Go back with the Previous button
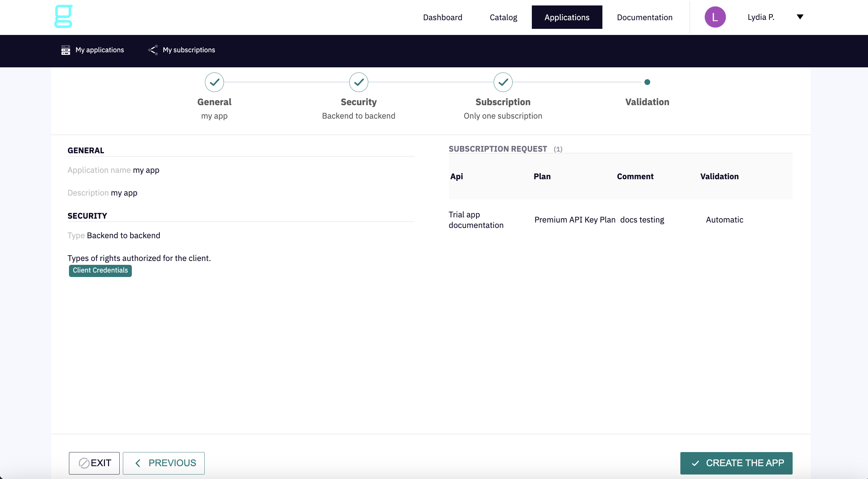The height and width of the screenshot is (479, 868). tap(163, 463)
